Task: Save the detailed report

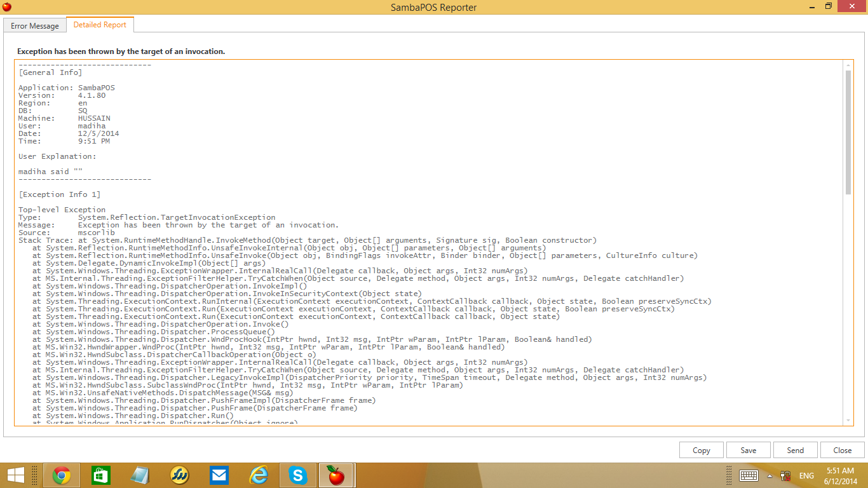Action: point(749,450)
